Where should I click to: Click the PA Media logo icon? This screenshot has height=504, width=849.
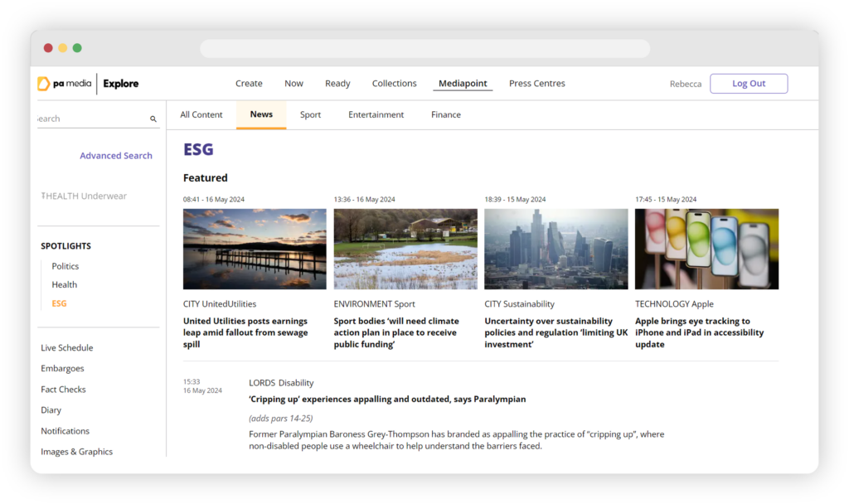click(x=44, y=84)
